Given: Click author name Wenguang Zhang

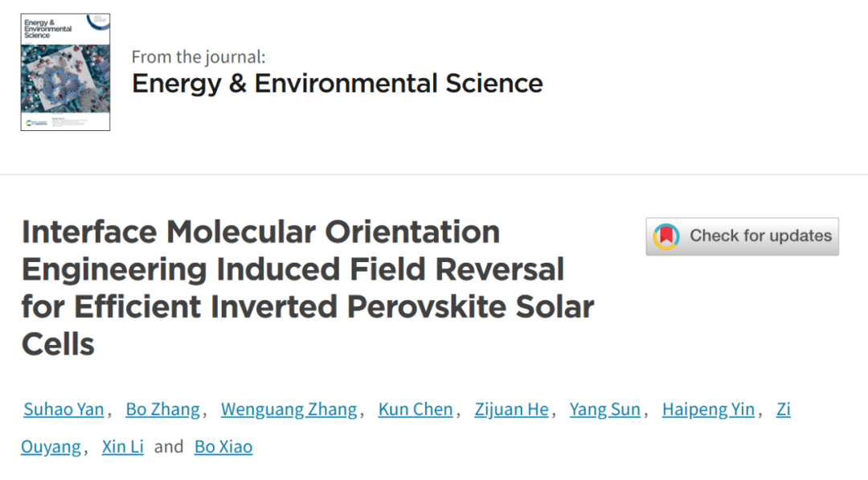Looking at the screenshot, I should point(289,409).
